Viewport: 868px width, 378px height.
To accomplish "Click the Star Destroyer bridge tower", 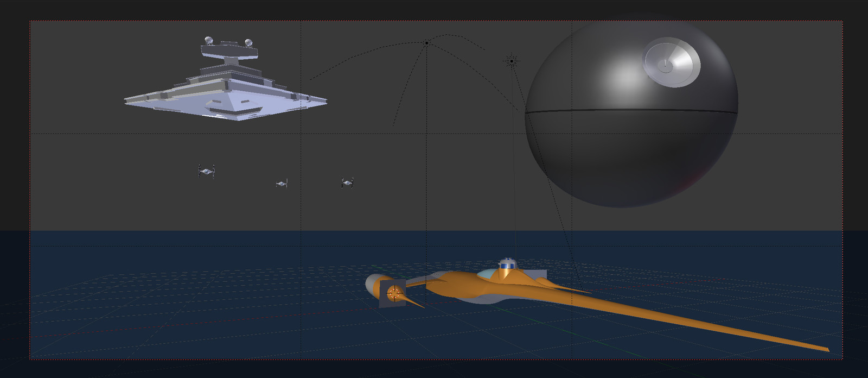I will pyautogui.click(x=230, y=51).
